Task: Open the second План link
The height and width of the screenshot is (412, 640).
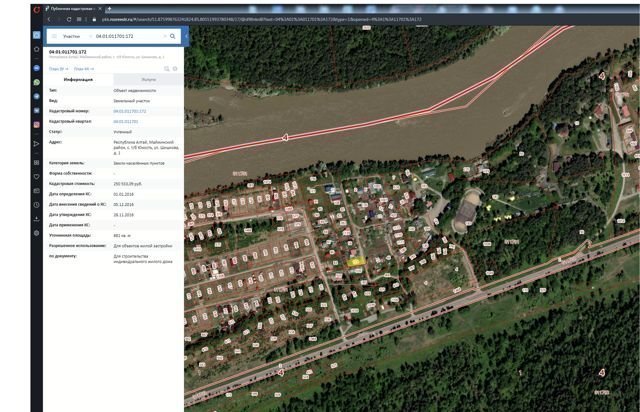Action: (84, 69)
